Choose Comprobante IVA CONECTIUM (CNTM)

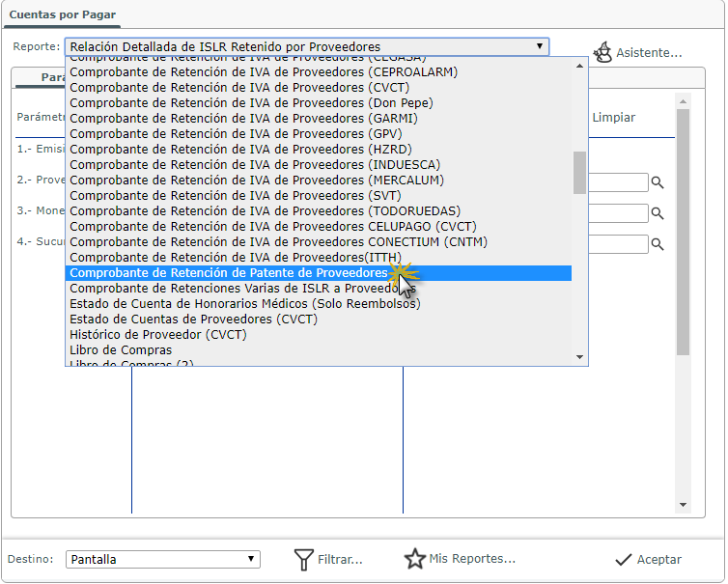319,242
